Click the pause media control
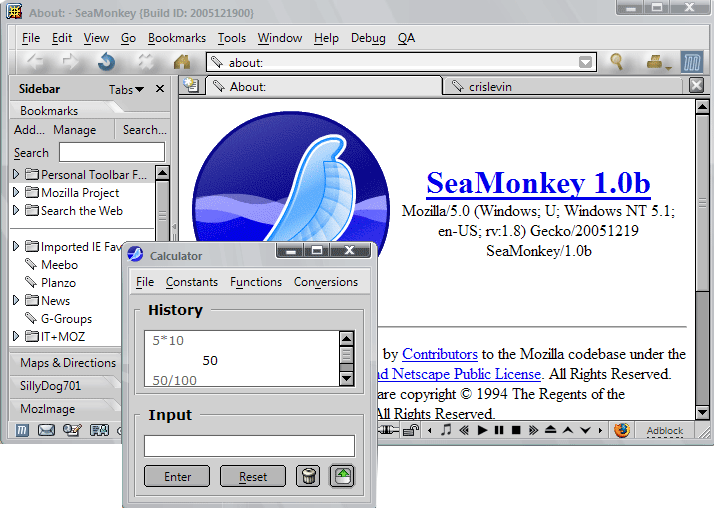Image resolution: width=714 pixels, height=508 pixels. (x=499, y=430)
